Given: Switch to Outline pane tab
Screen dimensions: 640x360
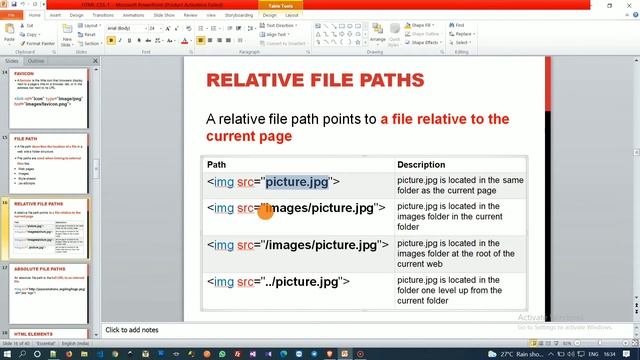Looking at the screenshot, I should click(x=36, y=61).
